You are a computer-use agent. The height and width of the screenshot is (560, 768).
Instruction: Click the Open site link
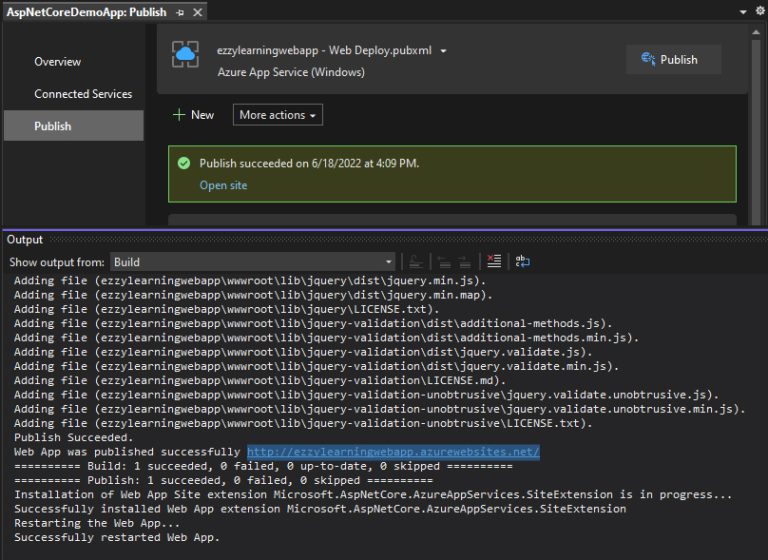[x=223, y=185]
